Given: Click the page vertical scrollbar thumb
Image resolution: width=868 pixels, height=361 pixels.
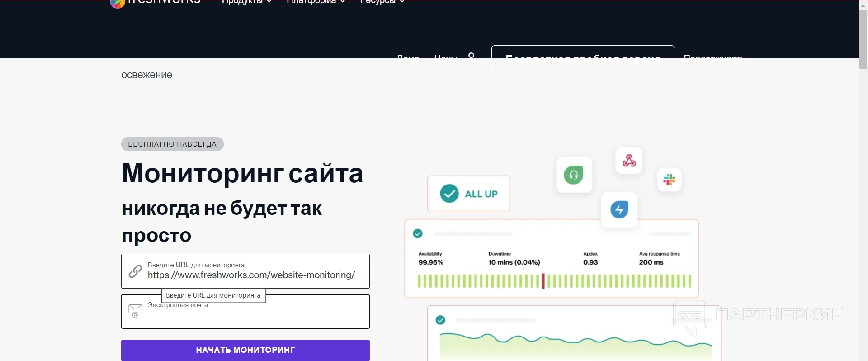Looking at the screenshot, I should [x=863, y=39].
